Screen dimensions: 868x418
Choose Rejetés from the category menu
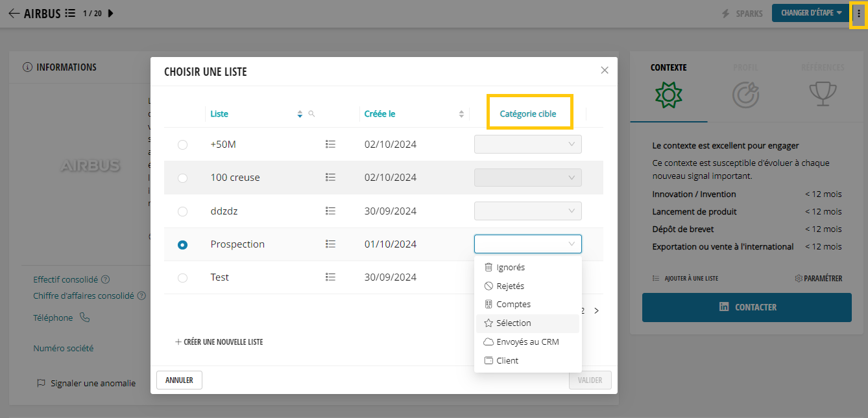(527, 286)
